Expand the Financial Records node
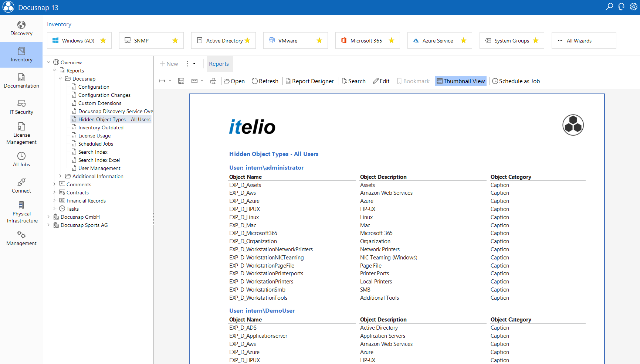640x364 pixels. [54, 201]
